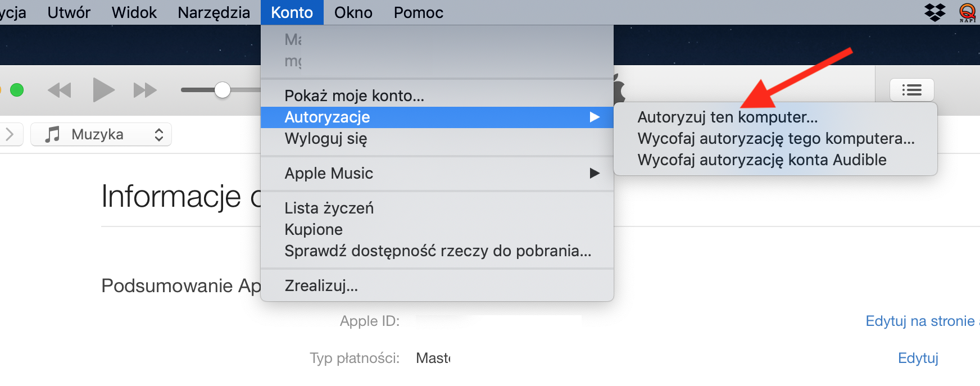Open the Utwór menu
This screenshot has height=386, width=980.
pos(69,12)
